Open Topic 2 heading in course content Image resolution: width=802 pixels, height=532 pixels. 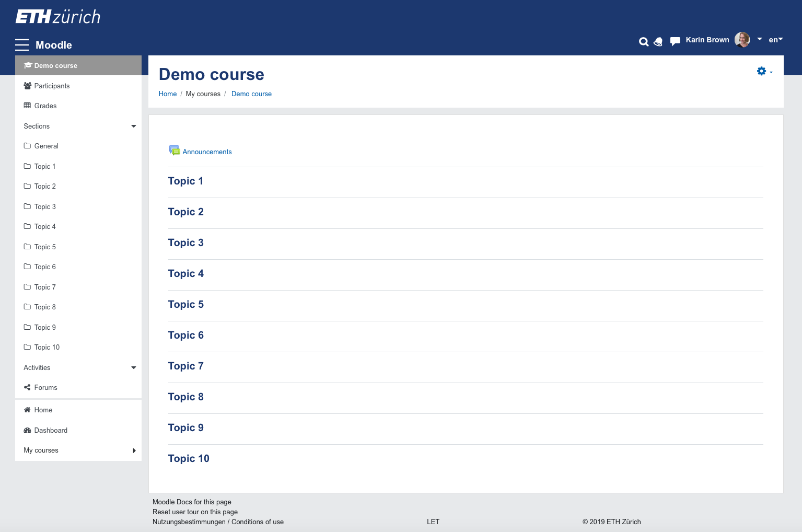coord(186,212)
